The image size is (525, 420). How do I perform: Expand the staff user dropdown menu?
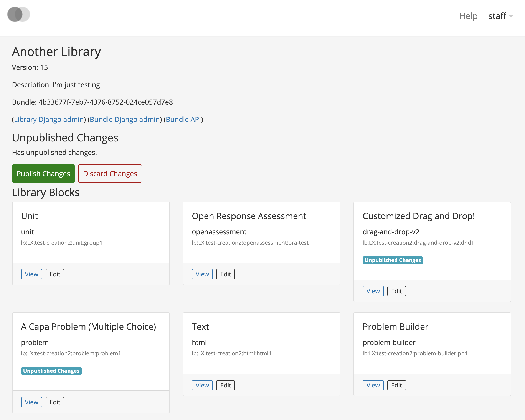point(500,16)
